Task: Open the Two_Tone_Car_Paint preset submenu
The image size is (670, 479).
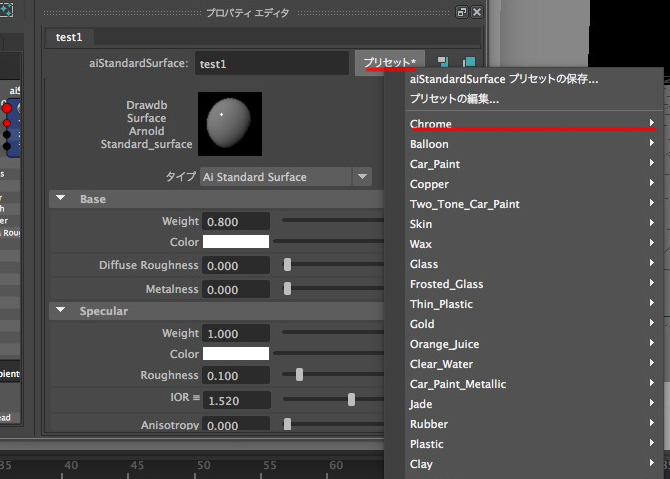Action: coord(532,204)
